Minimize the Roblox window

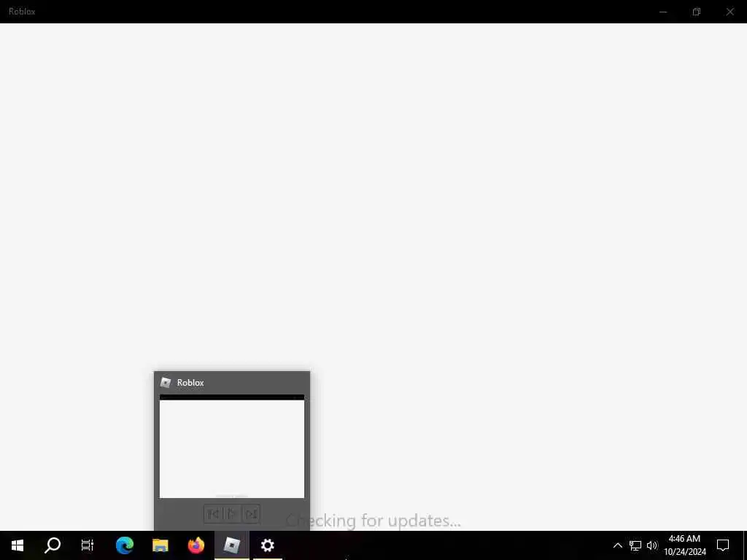[663, 12]
